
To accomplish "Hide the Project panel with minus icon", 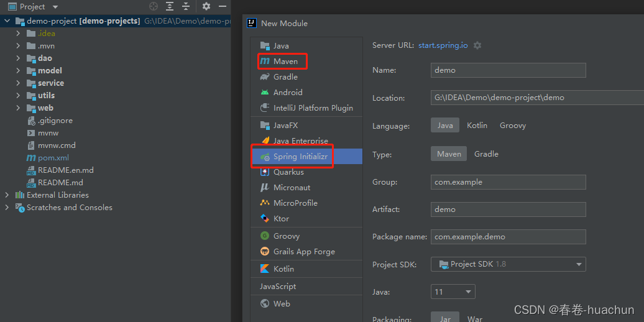I will (x=222, y=6).
